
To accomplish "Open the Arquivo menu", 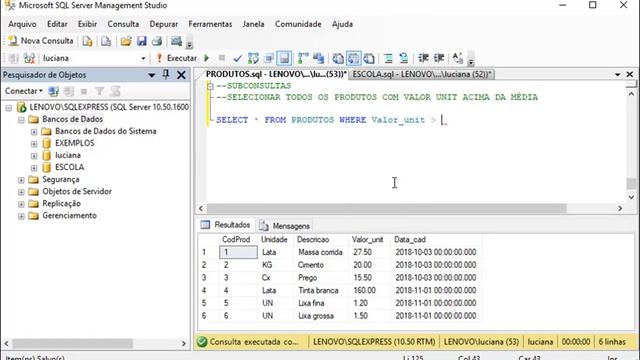I will pos(22,24).
